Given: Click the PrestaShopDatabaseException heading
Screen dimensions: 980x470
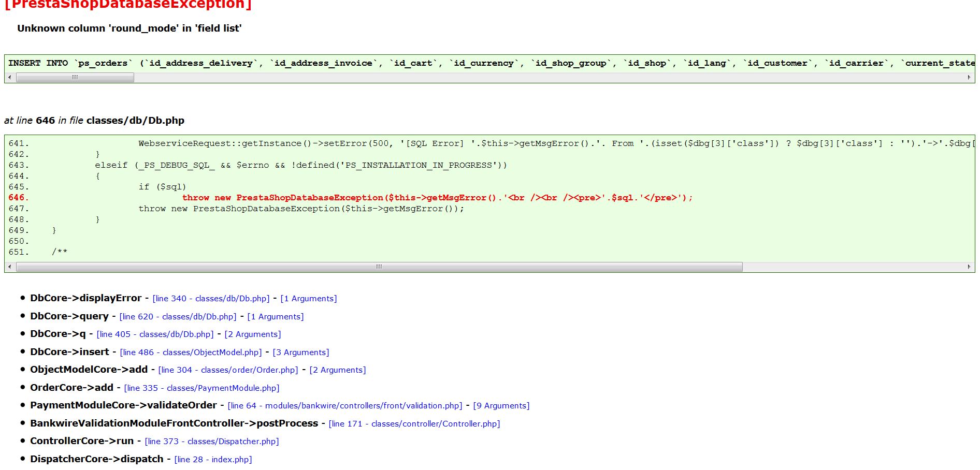Looking at the screenshot, I should (128, 5).
